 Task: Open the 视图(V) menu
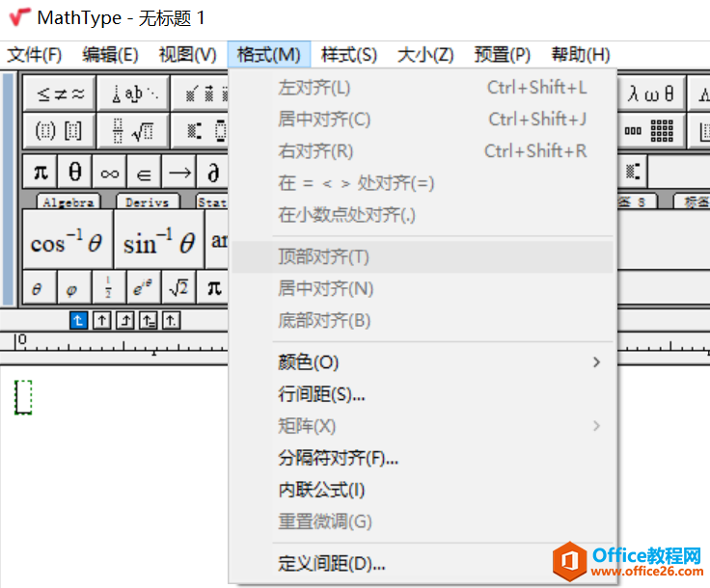tap(188, 55)
